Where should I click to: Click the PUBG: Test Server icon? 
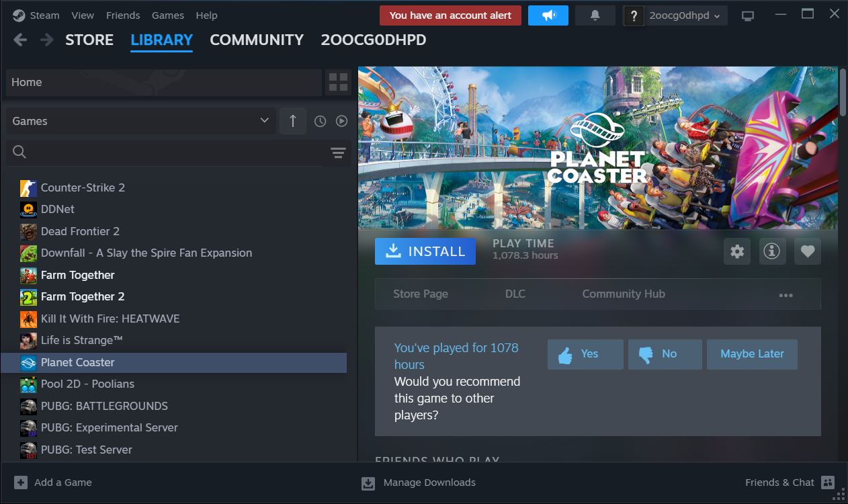tap(28, 450)
